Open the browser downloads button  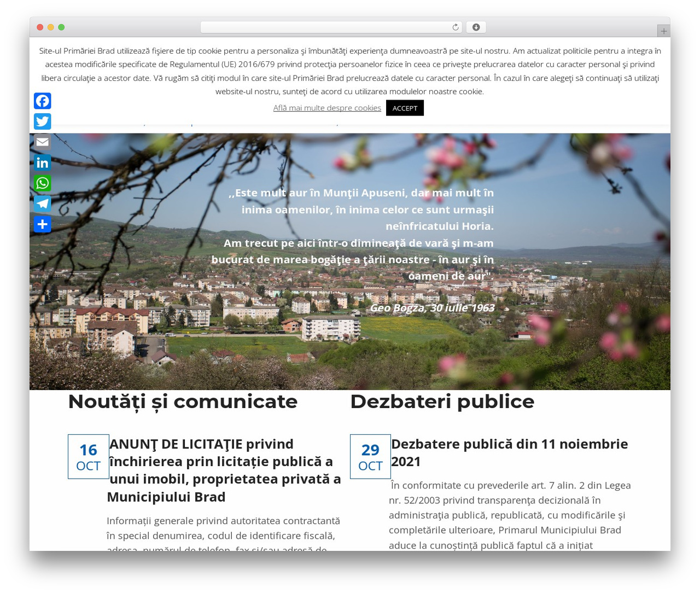pyautogui.click(x=476, y=27)
